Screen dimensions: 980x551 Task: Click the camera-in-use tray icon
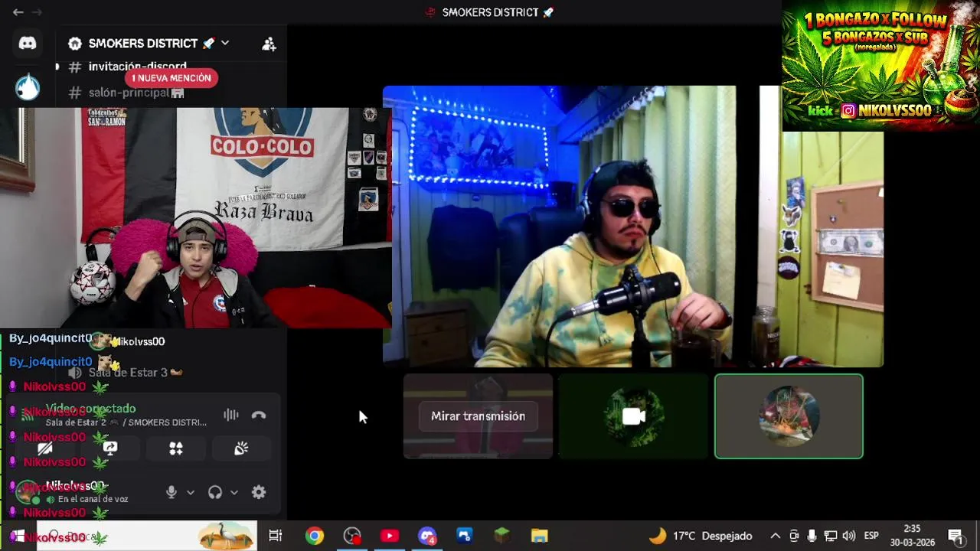click(795, 536)
